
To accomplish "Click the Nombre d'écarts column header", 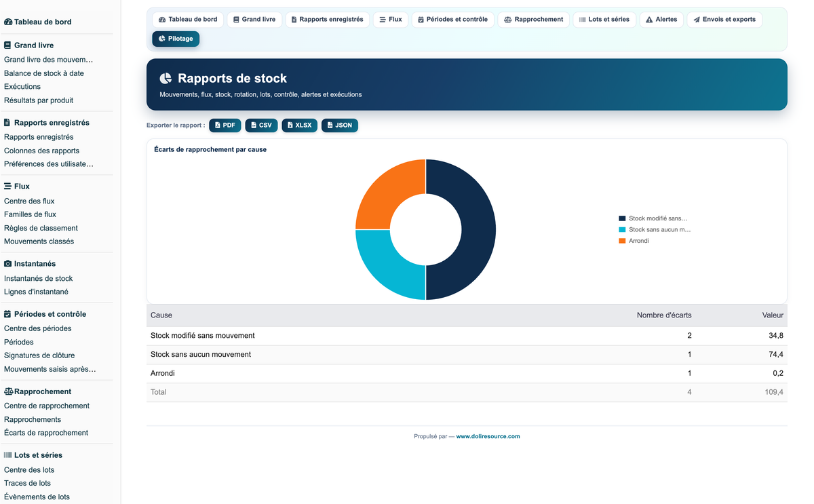I will (664, 315).
